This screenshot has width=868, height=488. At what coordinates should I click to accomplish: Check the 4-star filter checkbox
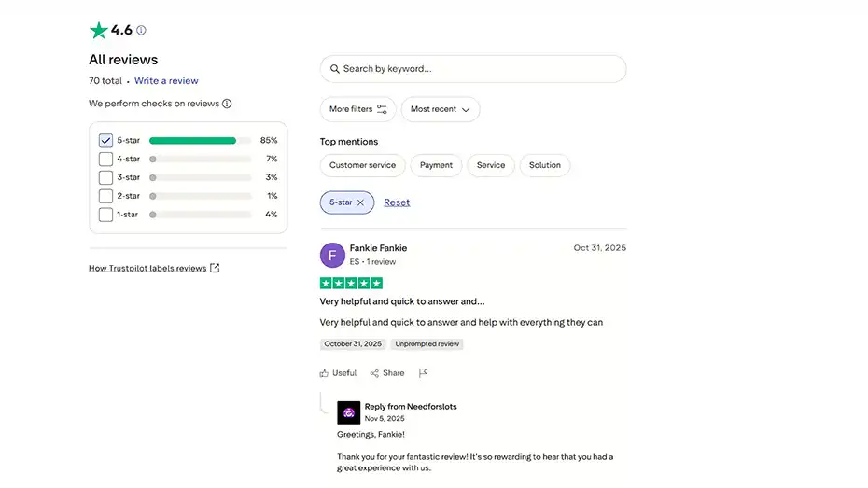click(x=105, y=160)
